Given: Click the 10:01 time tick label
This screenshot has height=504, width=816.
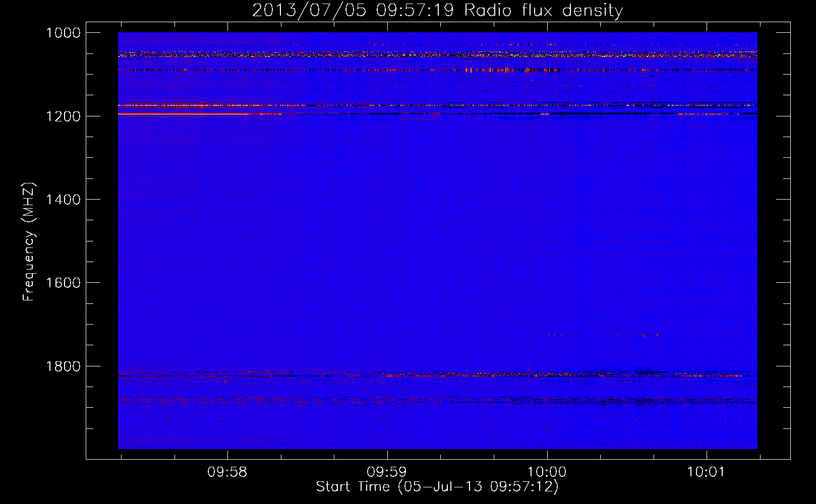Looking at the screenshot, I should 706,472.
